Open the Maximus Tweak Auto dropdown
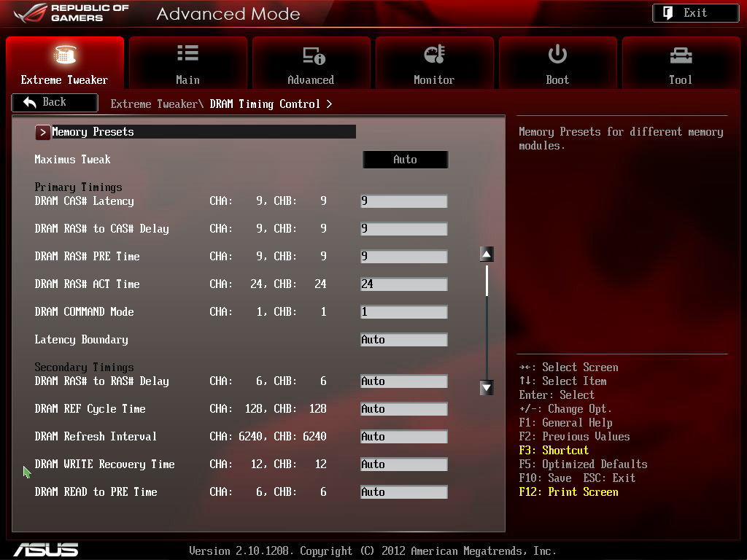 pos(406,160)
